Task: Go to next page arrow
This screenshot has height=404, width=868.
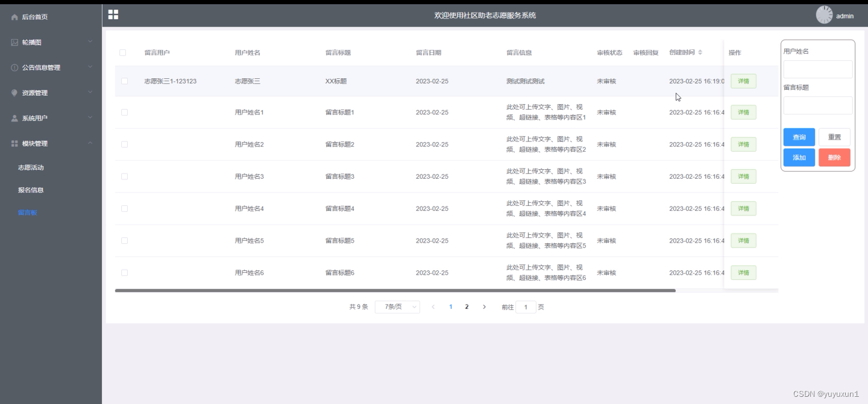Action: [484, 307]
